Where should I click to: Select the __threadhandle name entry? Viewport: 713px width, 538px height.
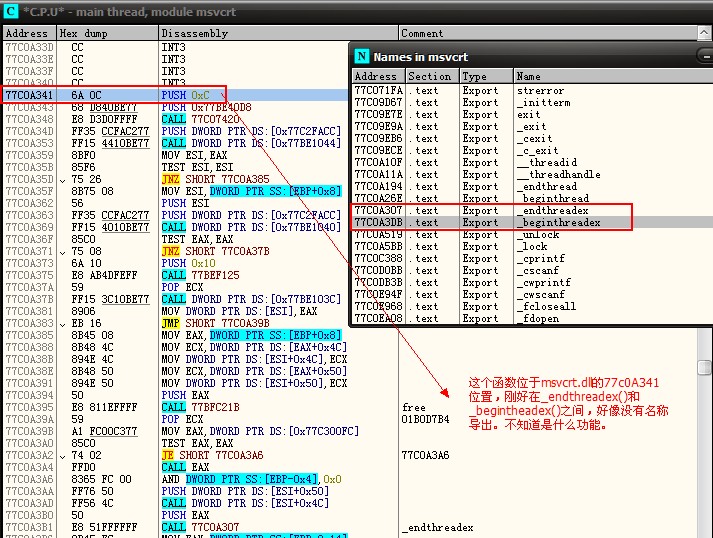point(559,175)
